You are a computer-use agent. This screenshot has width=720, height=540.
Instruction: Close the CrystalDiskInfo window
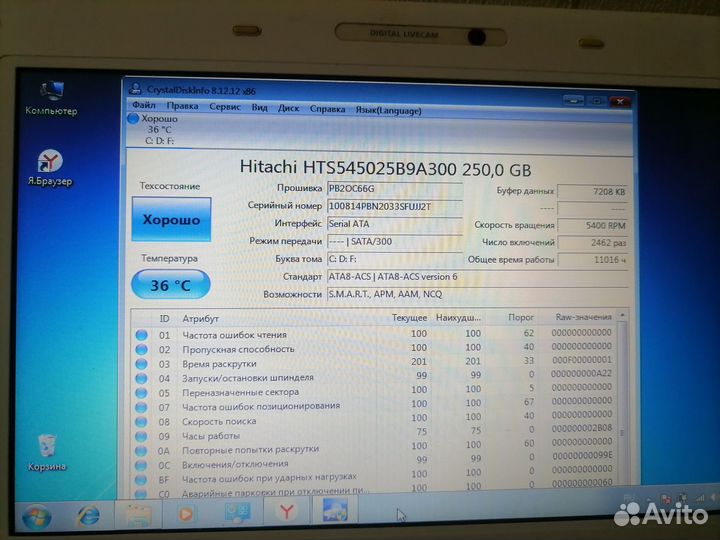coord(620,101)
